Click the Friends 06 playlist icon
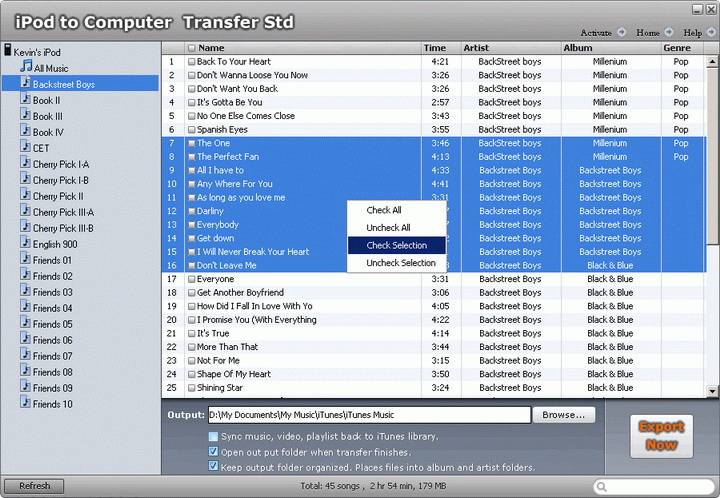Viewport: 720px width, 498px height. 26,339
